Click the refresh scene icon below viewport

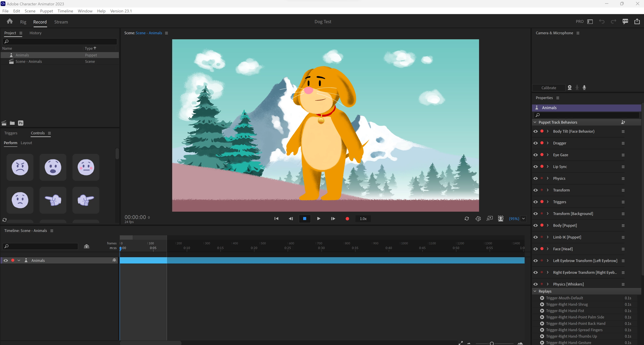pos(466,219)
